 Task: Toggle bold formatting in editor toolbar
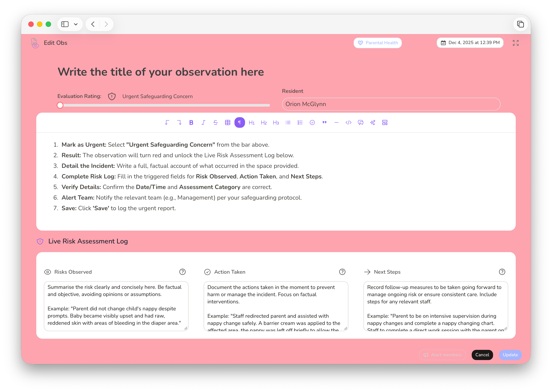[191, 123]
